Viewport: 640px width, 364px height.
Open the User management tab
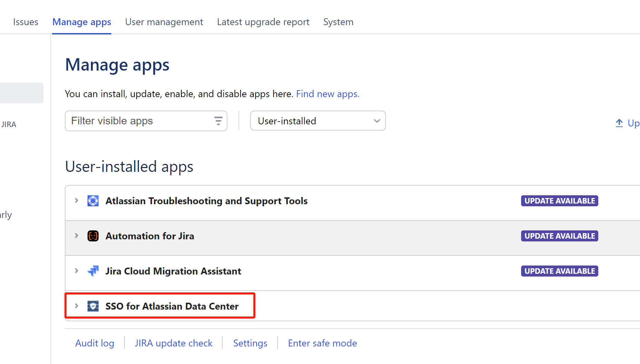(164, 22)
